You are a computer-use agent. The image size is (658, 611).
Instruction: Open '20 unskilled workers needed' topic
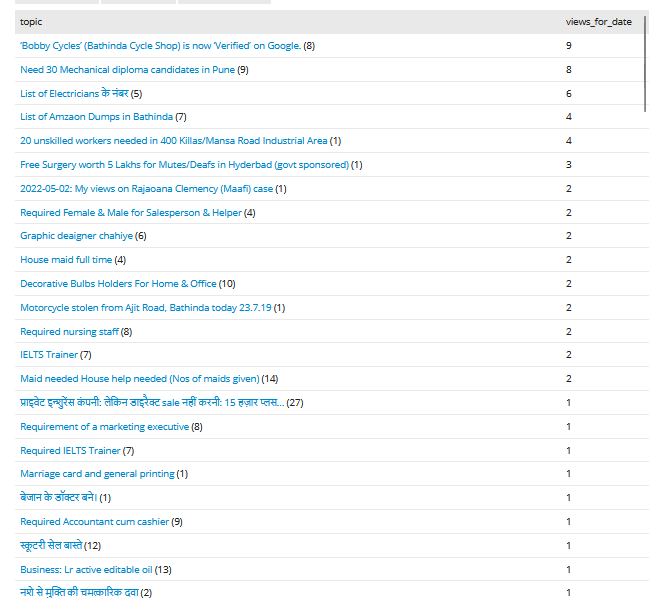pos(174,141)
